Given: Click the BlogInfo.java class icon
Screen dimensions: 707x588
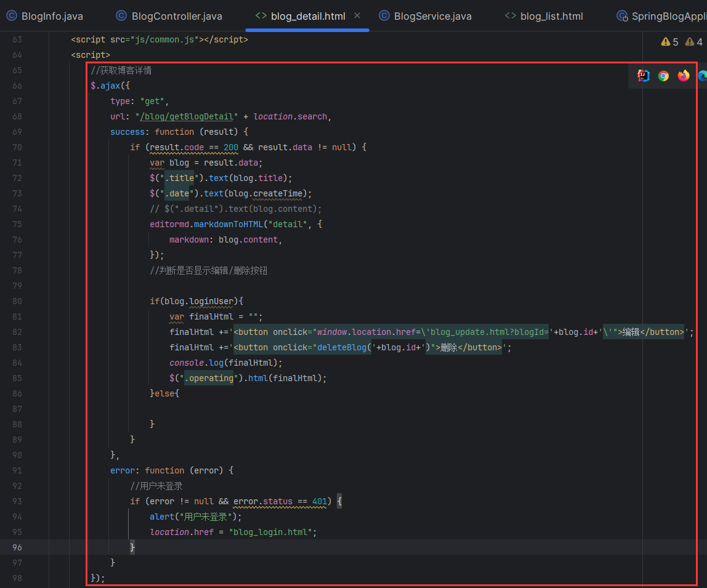Looking at the screenshot, I should (x=12, y=16).
